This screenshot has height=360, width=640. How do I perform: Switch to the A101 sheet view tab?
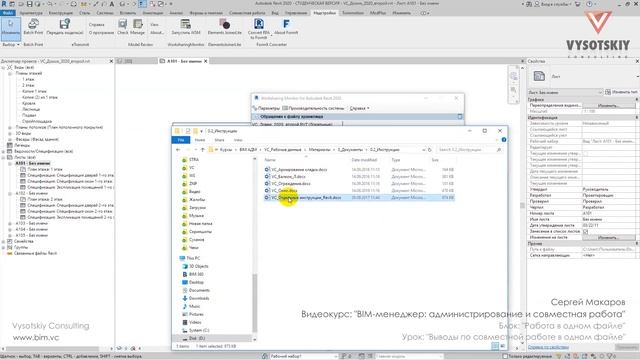click(x=183, y=61)
